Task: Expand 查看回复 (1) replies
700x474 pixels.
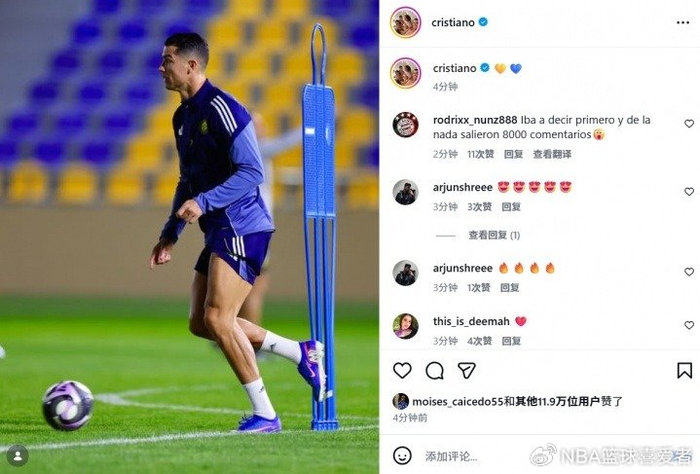Action: [494, 235]
